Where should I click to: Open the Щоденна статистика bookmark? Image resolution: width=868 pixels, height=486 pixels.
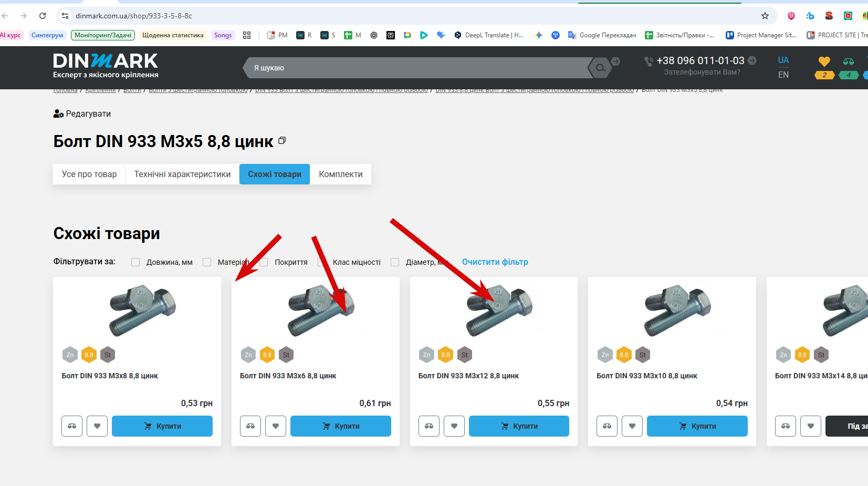coord(173,35)
